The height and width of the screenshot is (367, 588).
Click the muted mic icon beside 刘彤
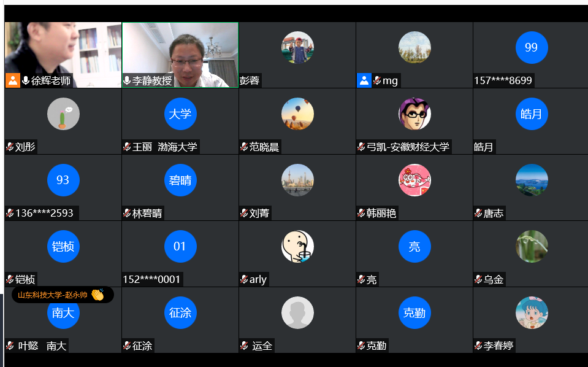click(10, 147)
